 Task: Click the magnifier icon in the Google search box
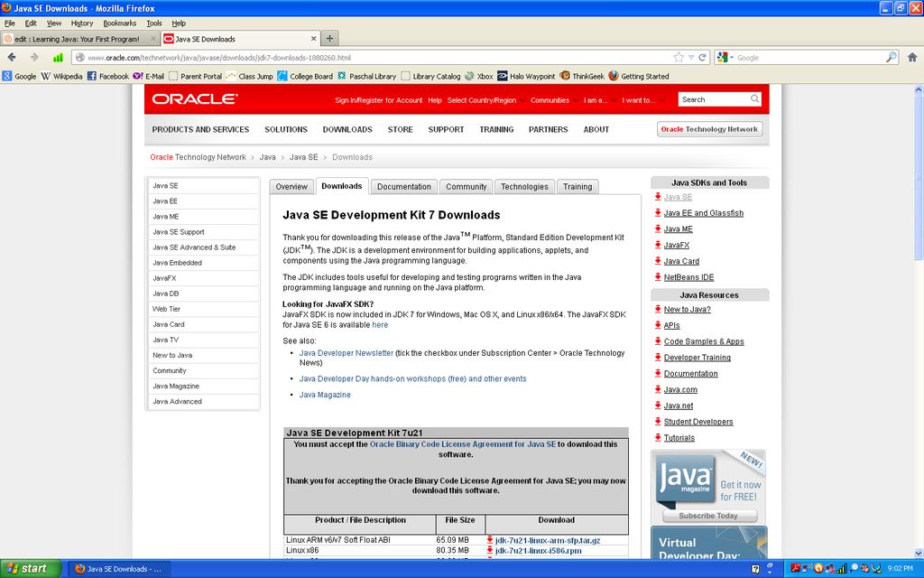click(x=891, y=57)
